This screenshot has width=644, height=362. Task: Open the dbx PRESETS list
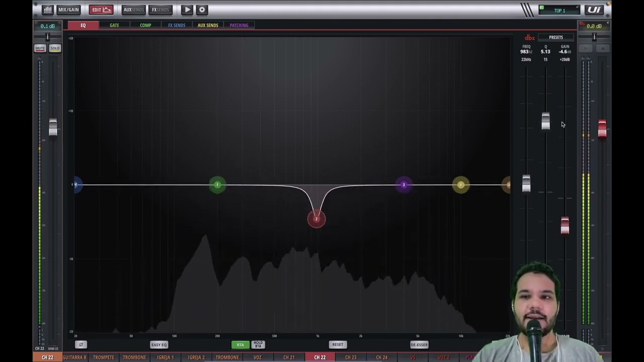click(x=556, y=37)
